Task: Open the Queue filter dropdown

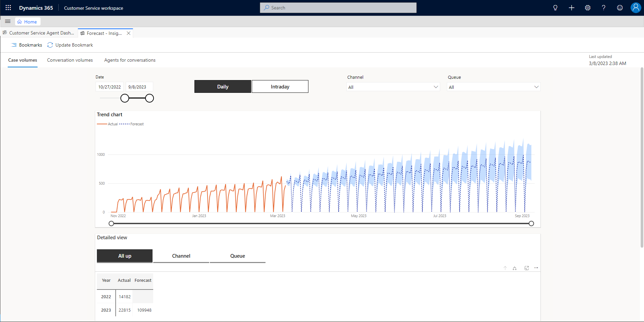Action: pyautogui.click(x=493, y=87)
